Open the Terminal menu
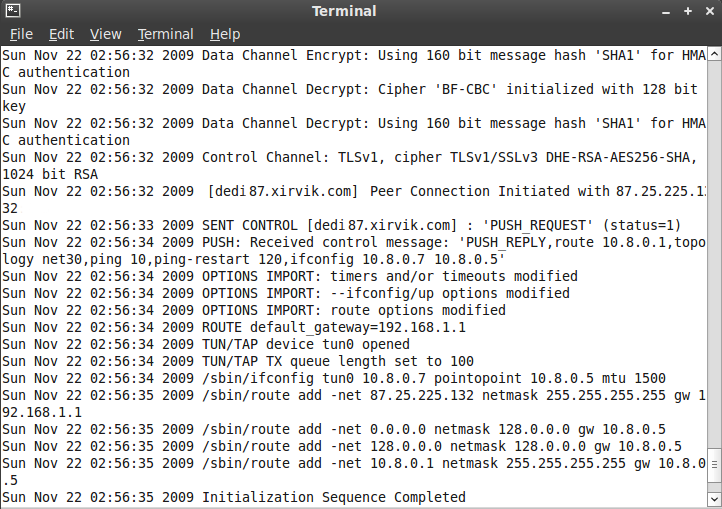The width and height of the screenshot is (722, 509). click(166, 34)
